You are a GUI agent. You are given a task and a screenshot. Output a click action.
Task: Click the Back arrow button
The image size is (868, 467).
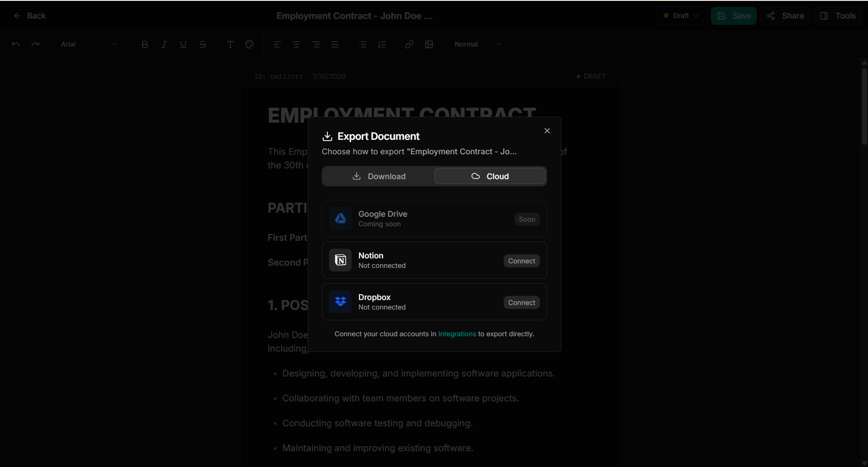pyautogui.click(x=30, y=16)
